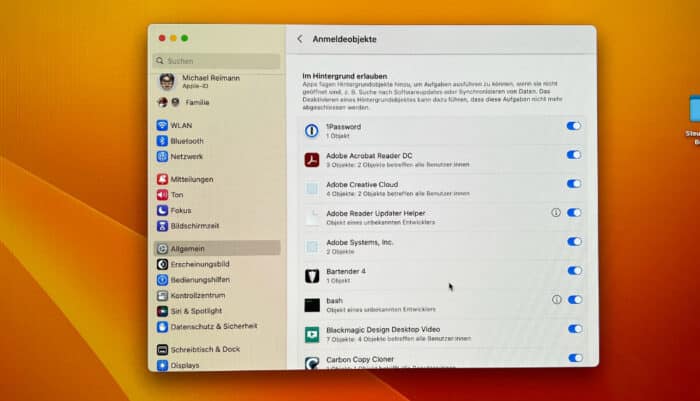Select the Allgemein sidebar entry
This screenshot has width=700, height=401.
(217, 249)
